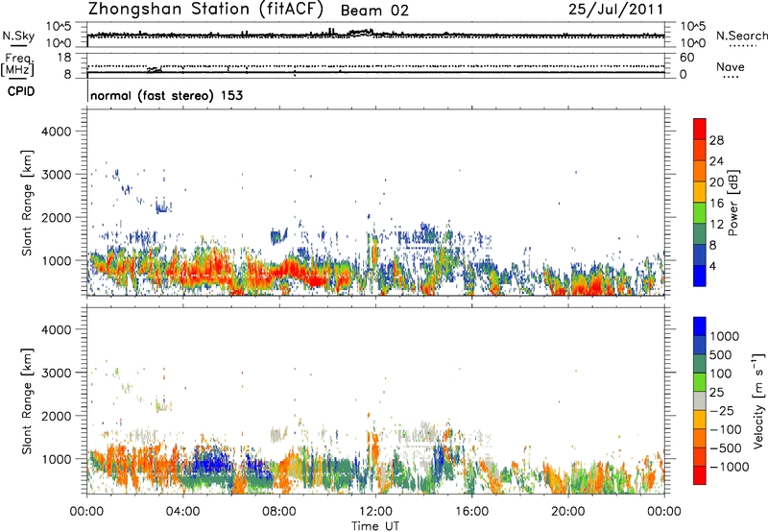Click the blue top of the velocity color bar
768x532 pixels.
tap(700, 326)
